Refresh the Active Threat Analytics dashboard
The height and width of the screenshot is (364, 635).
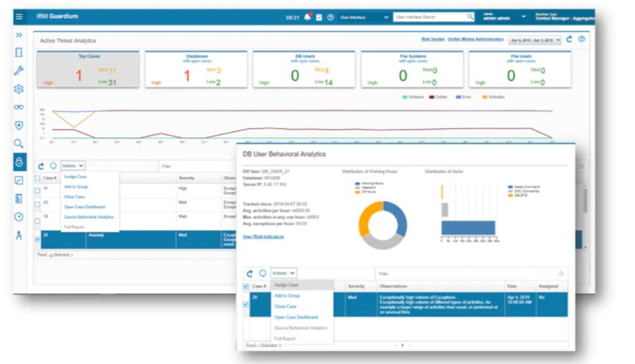[x=569, y=39]
